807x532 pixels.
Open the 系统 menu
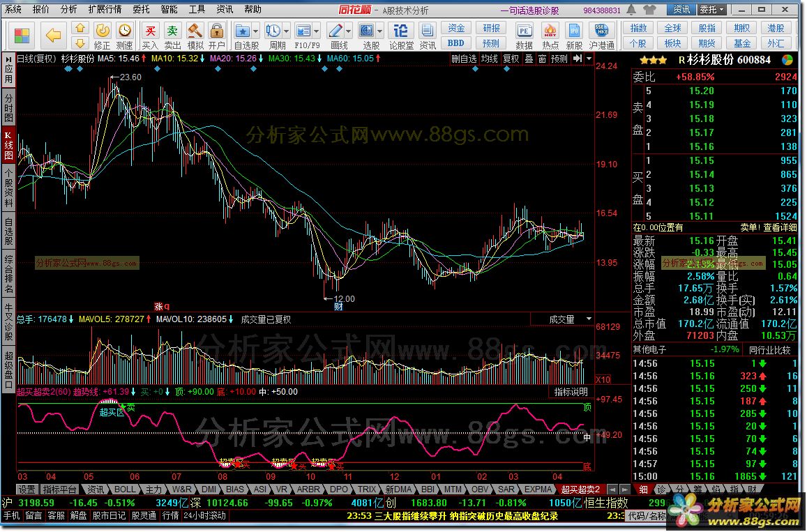[x=13, y=9]
